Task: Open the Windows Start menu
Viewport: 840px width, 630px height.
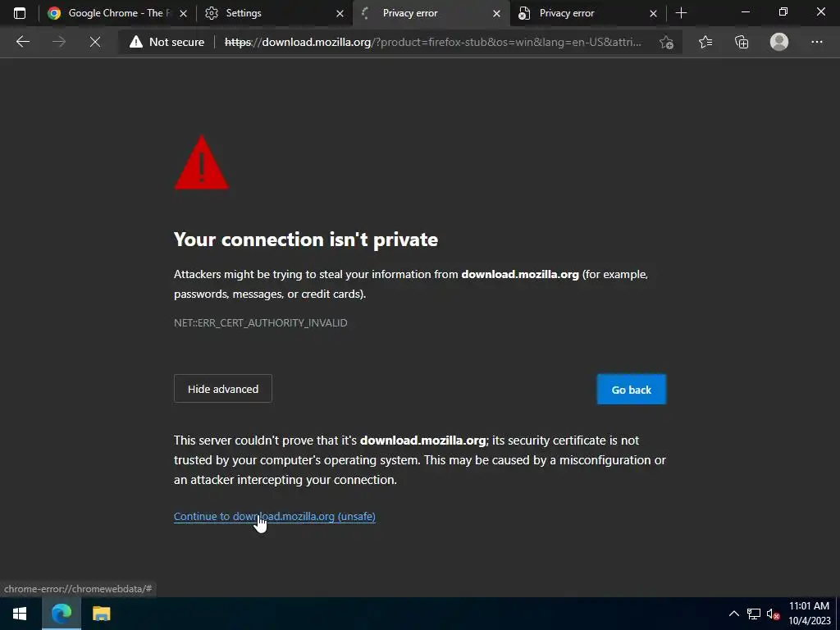Action: click(21, 614)
